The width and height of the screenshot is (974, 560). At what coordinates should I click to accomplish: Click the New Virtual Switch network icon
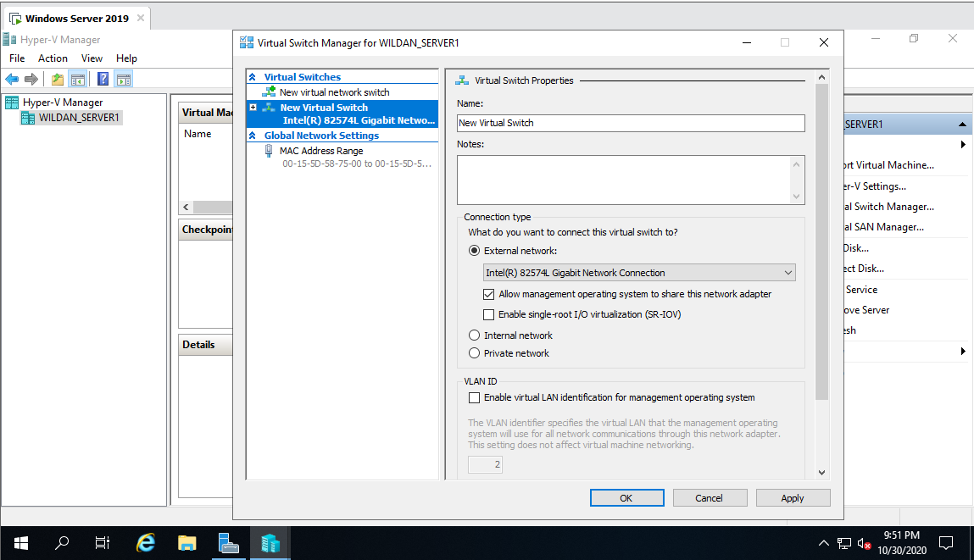[269, 108]
